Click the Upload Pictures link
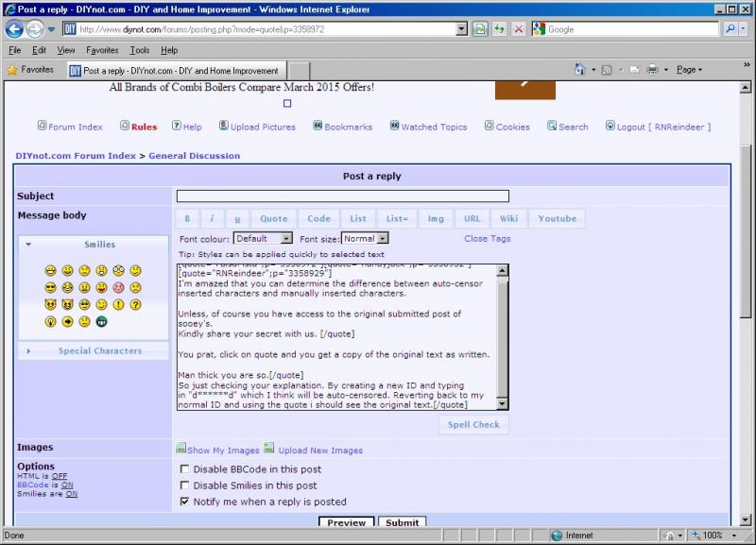Viewport: 756px width, 545px height. click(x=263, y=127)
